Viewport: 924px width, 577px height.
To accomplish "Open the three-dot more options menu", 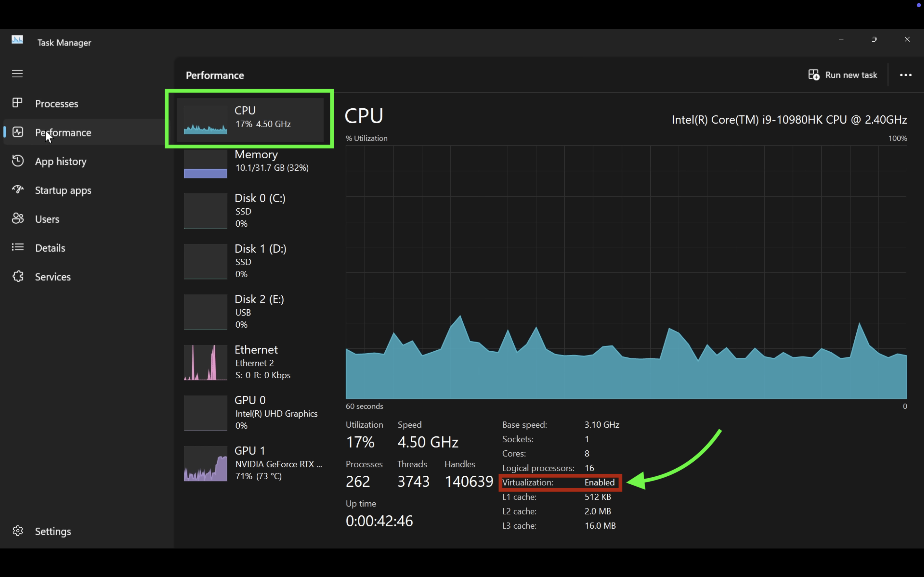I will tap(906, 75).
